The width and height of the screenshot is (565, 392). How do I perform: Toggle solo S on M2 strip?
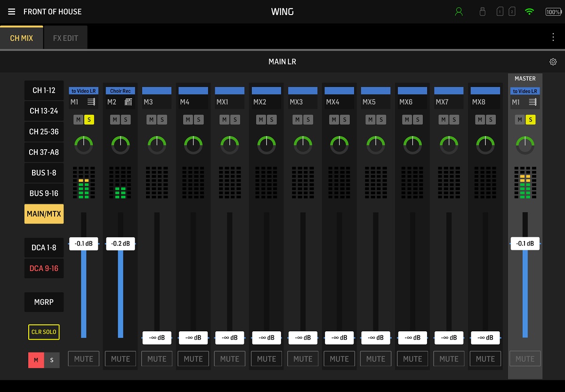[126, 120]
